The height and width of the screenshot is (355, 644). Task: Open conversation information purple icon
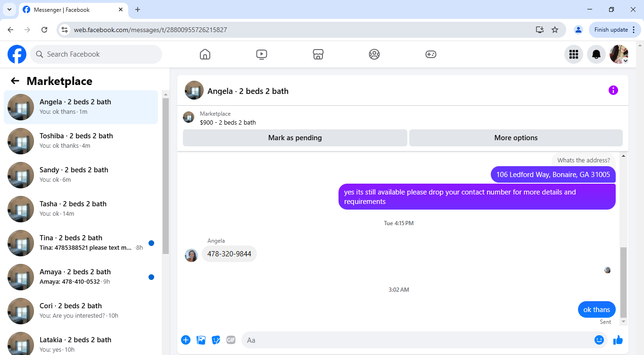click(613, 90)
